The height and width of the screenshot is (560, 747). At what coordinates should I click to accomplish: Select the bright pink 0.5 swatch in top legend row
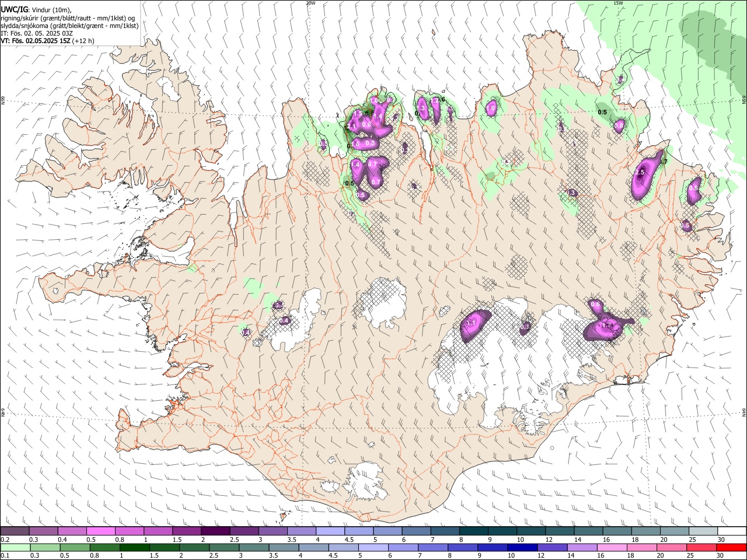100,531
